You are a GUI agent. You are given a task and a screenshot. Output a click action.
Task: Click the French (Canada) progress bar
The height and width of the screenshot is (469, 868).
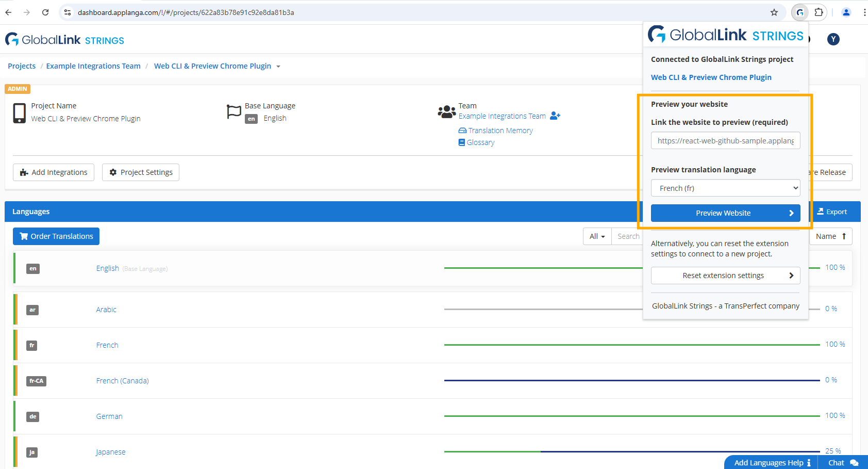click(x=632, y=380)
